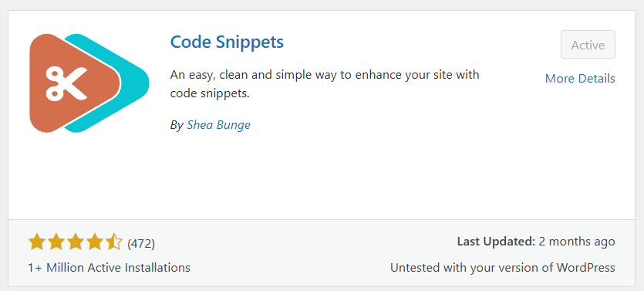Open the Code Snippets title link

(227, 42)
